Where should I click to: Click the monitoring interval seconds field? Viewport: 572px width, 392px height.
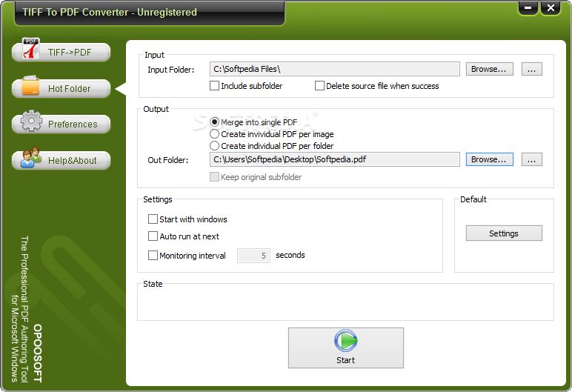(x=253, y=256)
